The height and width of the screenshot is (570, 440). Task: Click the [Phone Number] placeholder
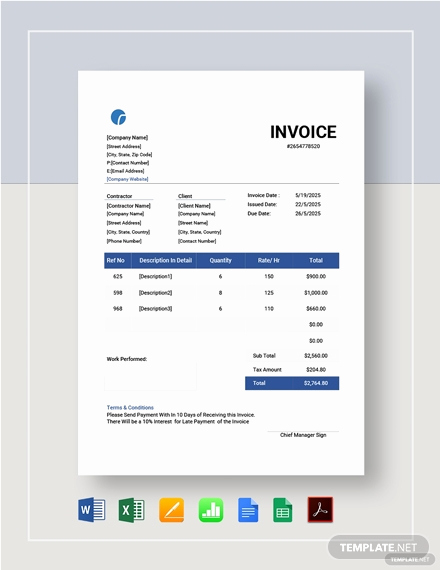[x=124, y=241]
